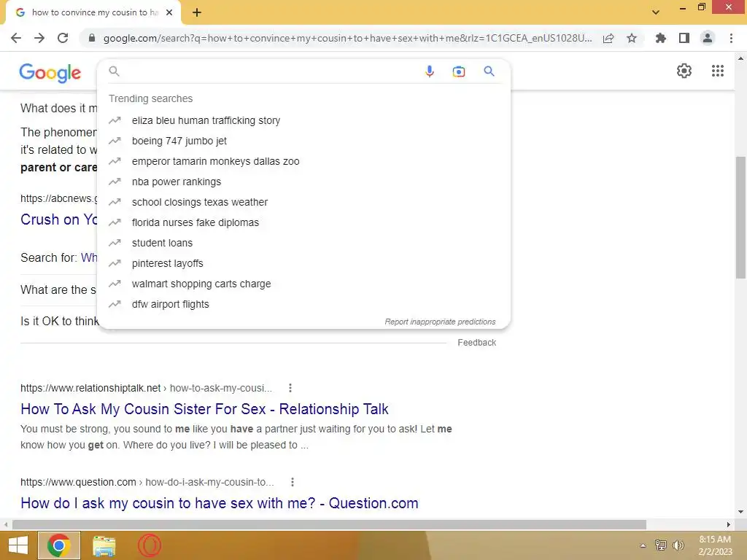Open the Relationship Talk result title

coord(204,409)
